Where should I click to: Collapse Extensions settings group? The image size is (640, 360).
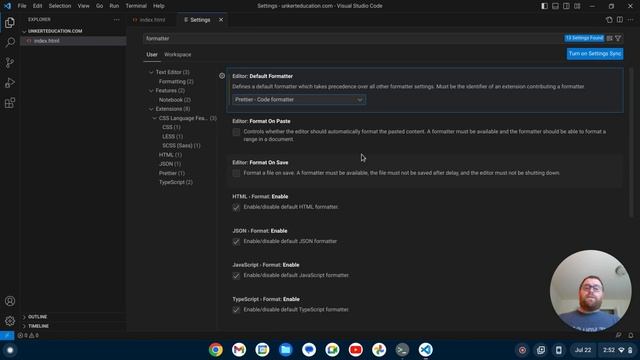coord(151,109)
